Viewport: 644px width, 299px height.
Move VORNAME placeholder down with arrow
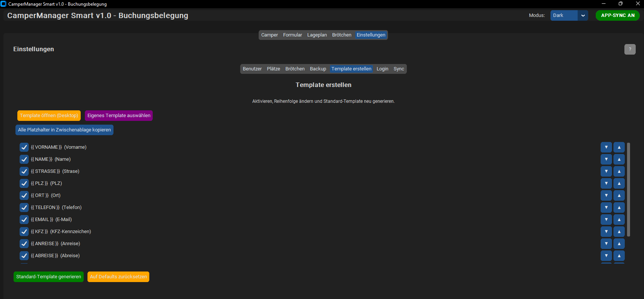point(606,147)
